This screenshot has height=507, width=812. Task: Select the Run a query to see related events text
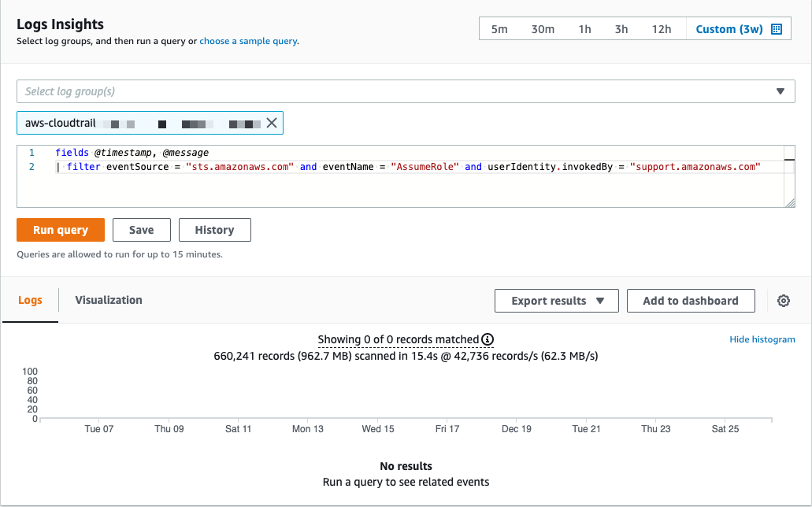click(406, 482)
